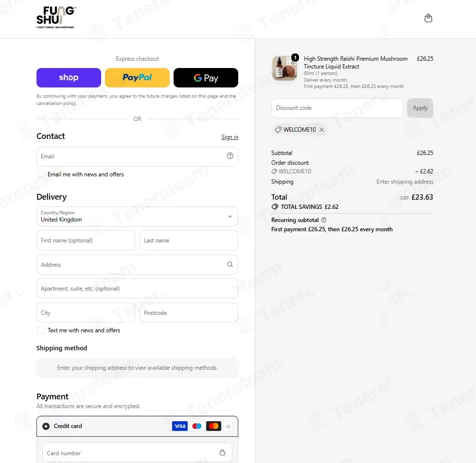Viewport: 476px width, 463px height.
Task: Click the recurring subtotal info icon
Action: pos(324,220)
